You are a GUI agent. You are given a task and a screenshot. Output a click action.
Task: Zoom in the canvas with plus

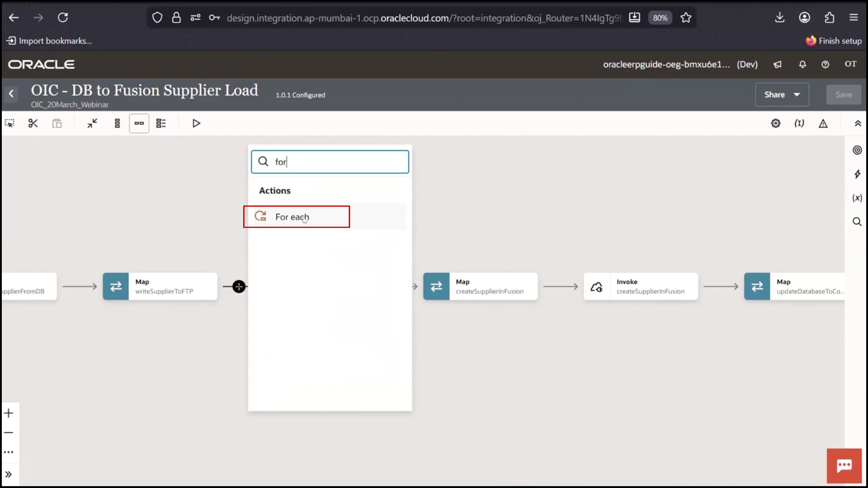9,413
